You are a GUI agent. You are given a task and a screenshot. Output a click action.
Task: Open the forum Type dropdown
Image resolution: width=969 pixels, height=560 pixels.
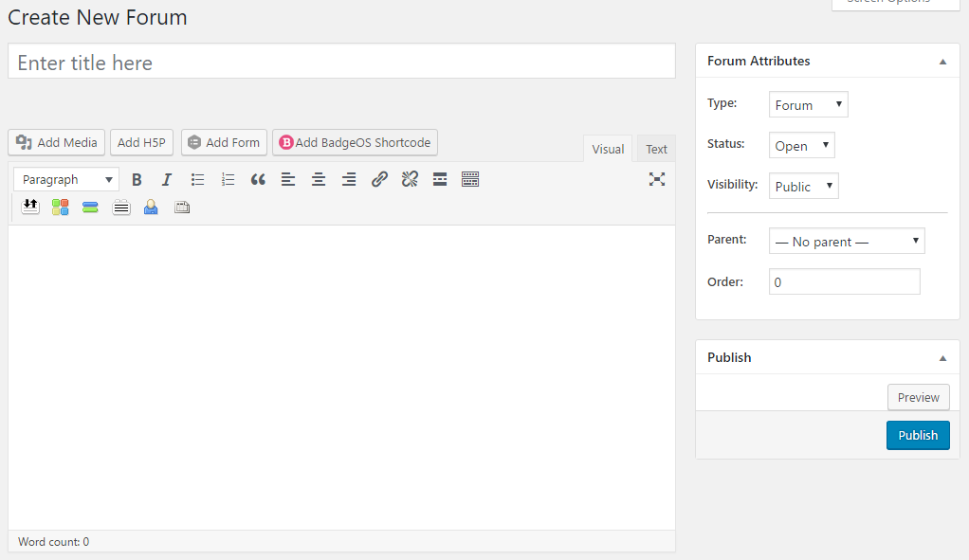click(808, 105)
